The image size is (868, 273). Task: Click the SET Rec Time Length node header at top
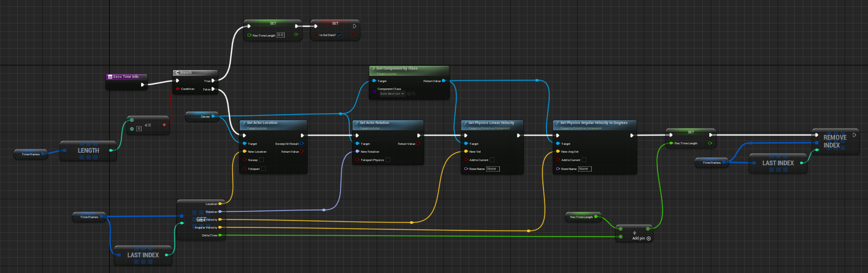(273, 24)
